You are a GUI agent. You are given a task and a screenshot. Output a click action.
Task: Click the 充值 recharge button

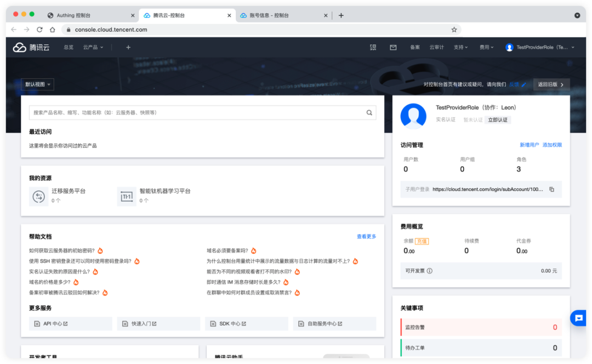point(422,241)
